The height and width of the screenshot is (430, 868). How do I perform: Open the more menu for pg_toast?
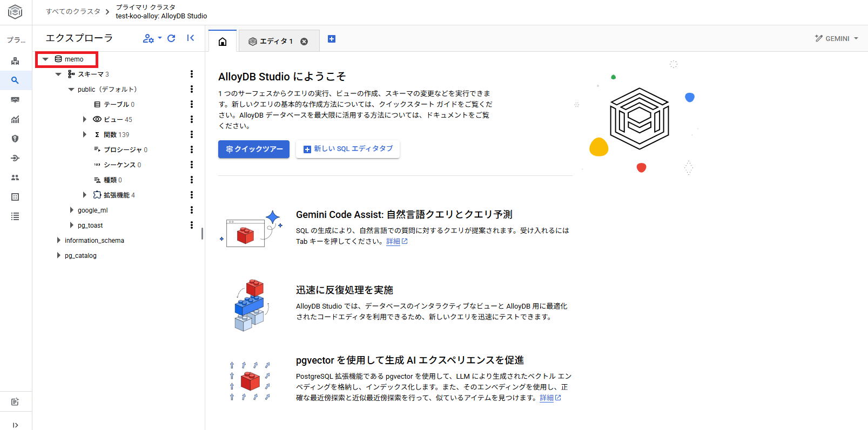191,225
